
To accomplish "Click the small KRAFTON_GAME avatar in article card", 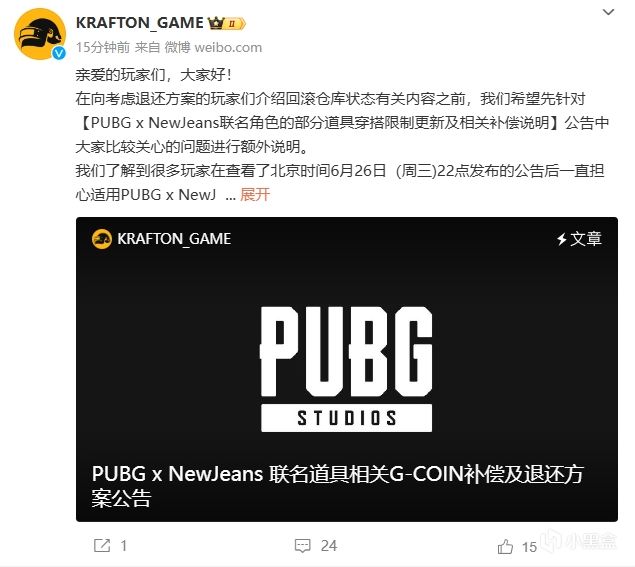I will [x=102, y=239].
